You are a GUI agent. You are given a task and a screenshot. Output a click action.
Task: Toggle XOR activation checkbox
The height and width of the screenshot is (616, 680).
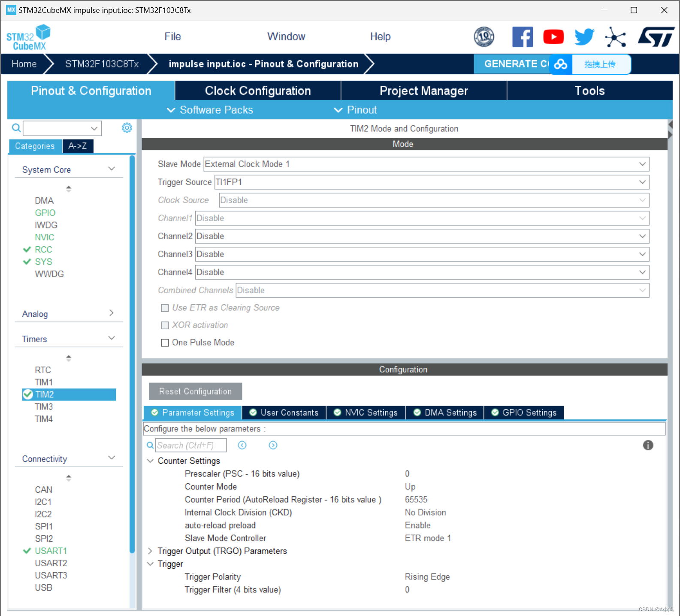click(x=165, y=325)
